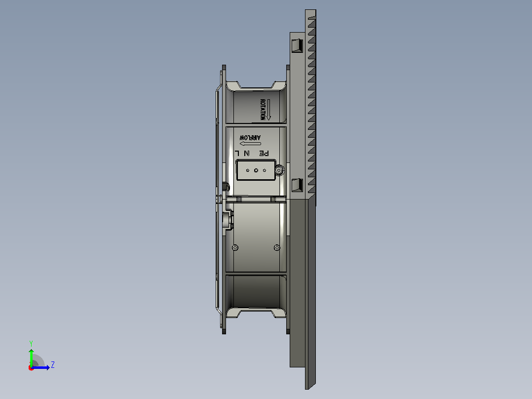Select the louvered grille fins
The width and height of the screenshot is (532, 399).
(311, 105)
